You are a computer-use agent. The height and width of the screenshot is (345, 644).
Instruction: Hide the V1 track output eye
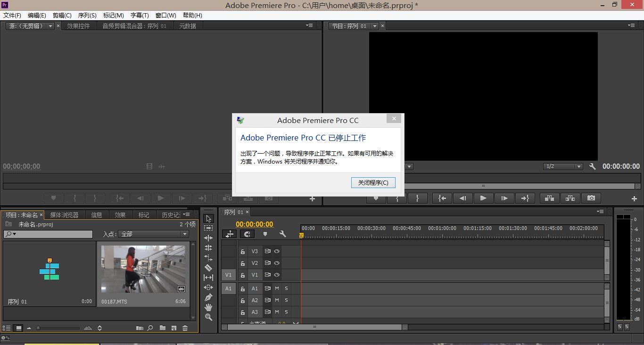coord(277,275)
